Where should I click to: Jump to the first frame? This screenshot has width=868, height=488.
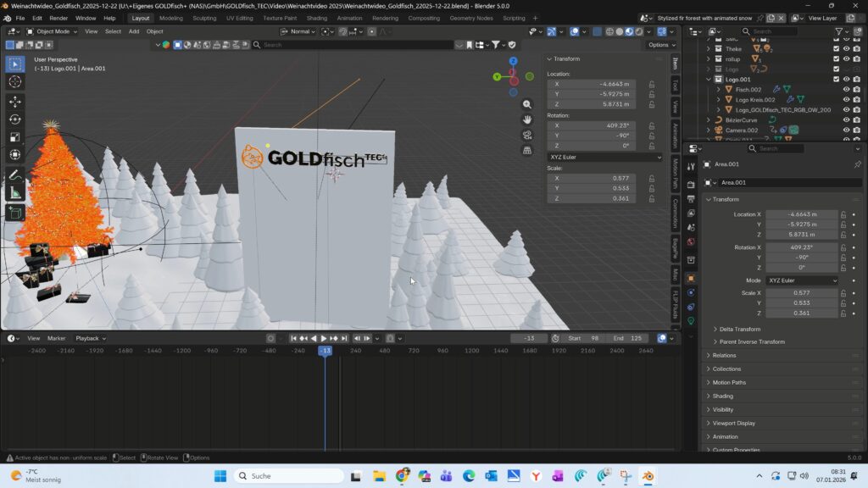tap(293, 338)
